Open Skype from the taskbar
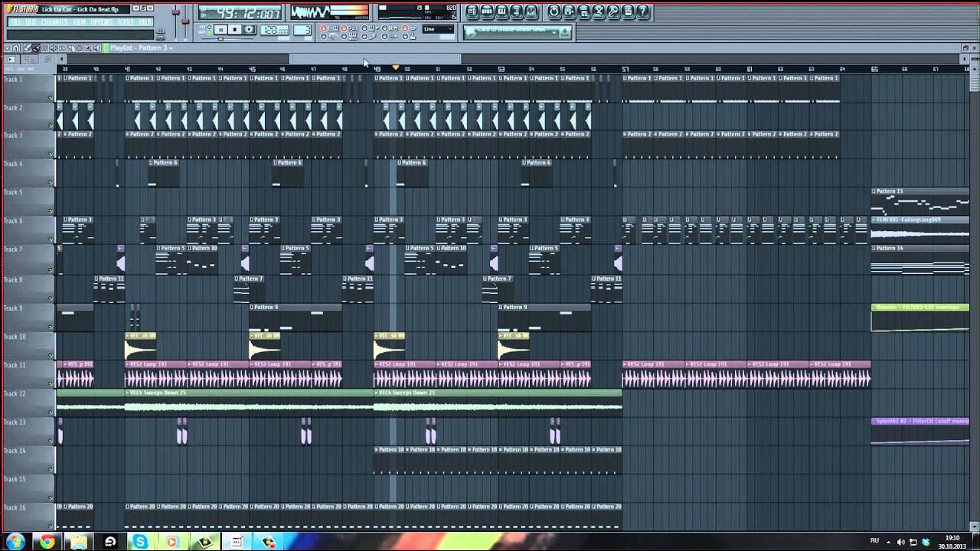This screenshot has width=980, height=551. click(140, 542)
